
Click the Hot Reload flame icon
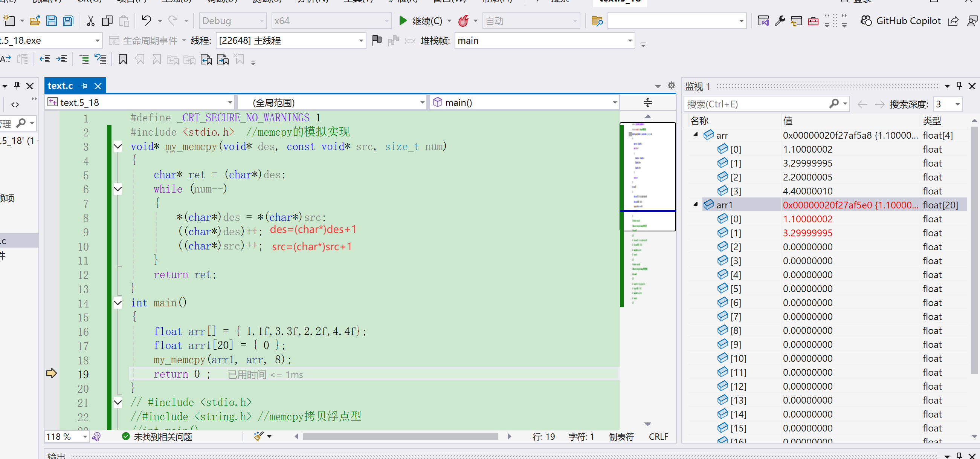(463, 21)
